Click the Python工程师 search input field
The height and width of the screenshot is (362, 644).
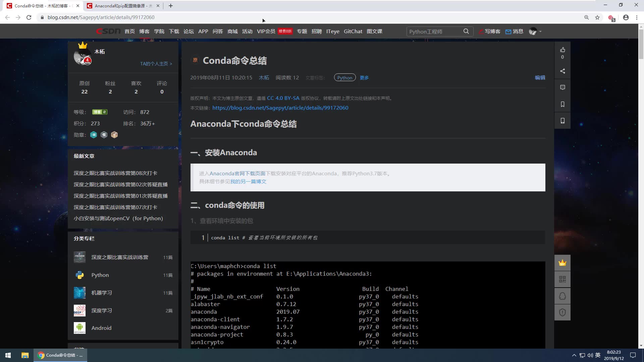tap(433, 32)
